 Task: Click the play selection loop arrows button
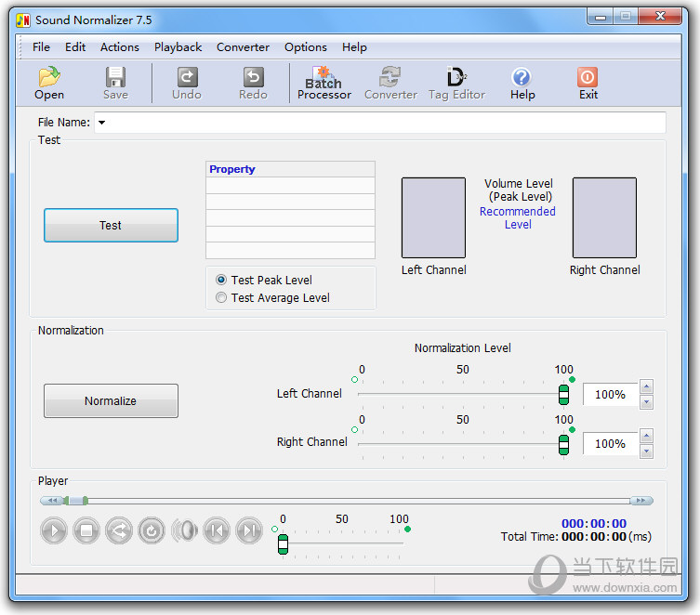119,530
